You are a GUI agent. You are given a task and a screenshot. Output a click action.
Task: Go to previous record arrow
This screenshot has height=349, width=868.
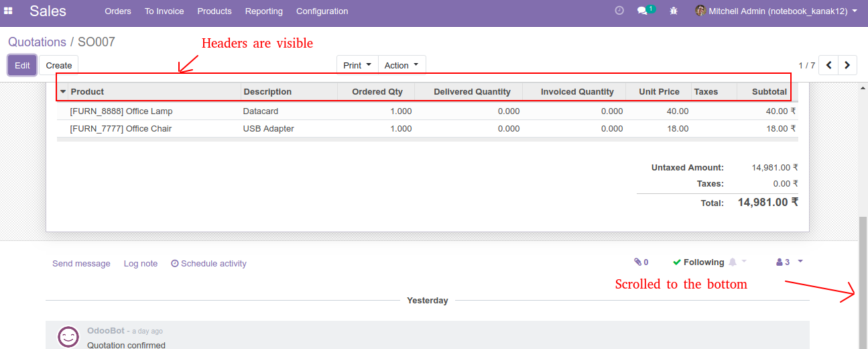pyautogui.click(x=829, y=65)
